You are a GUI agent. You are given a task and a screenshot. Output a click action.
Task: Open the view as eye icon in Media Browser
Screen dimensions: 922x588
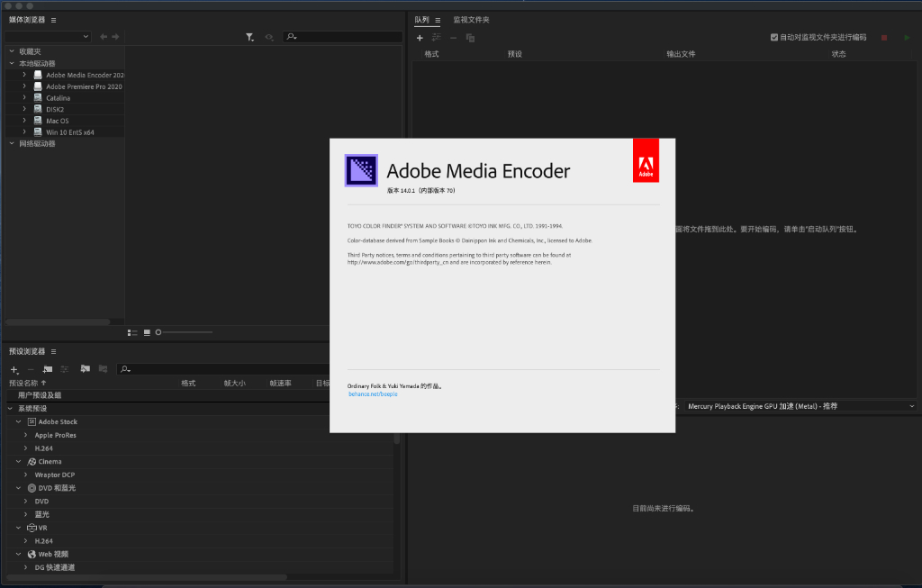pyautogui.click(x=269, y=37)
